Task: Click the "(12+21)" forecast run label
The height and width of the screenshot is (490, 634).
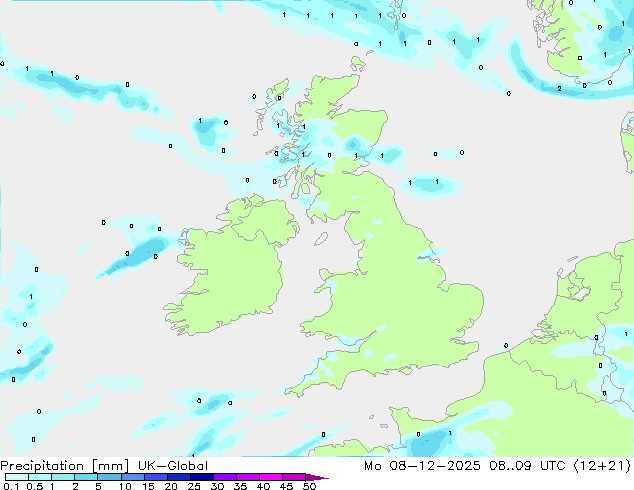Action: [602, 466]
